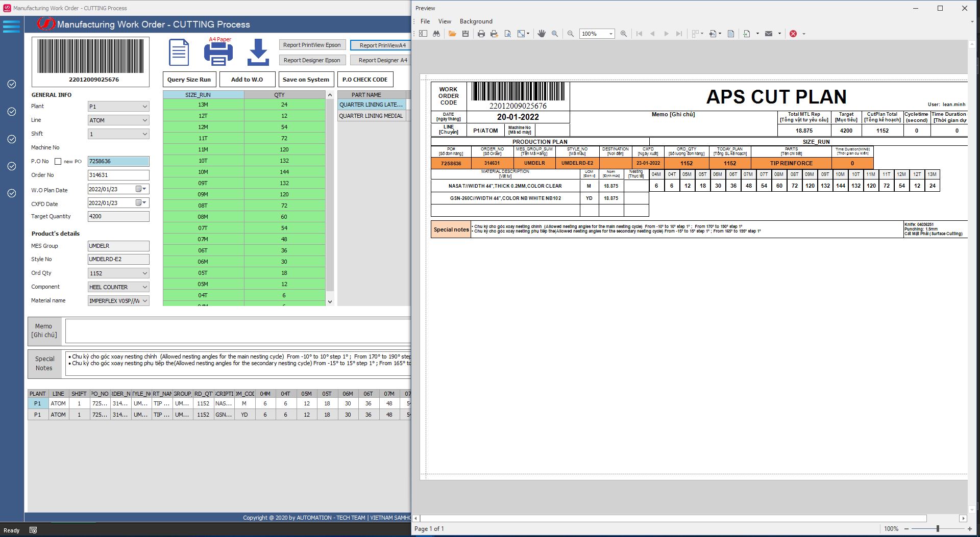980x537 pixels.
Task: Click the binoculars search icon in preview toolbar
Action: tap(436, 34)
